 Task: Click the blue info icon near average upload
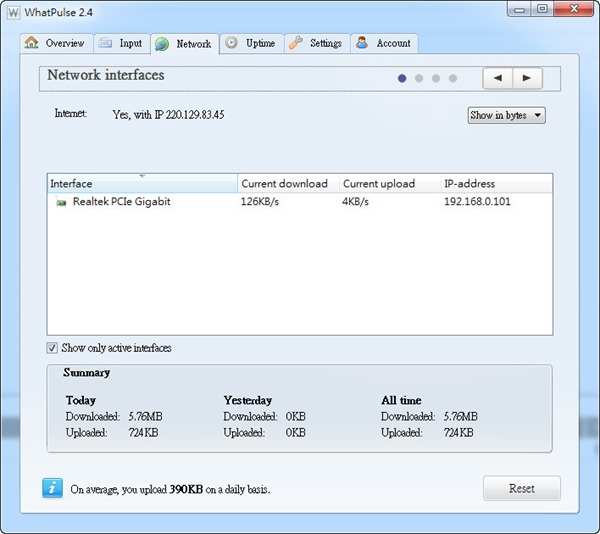point(52,488)
